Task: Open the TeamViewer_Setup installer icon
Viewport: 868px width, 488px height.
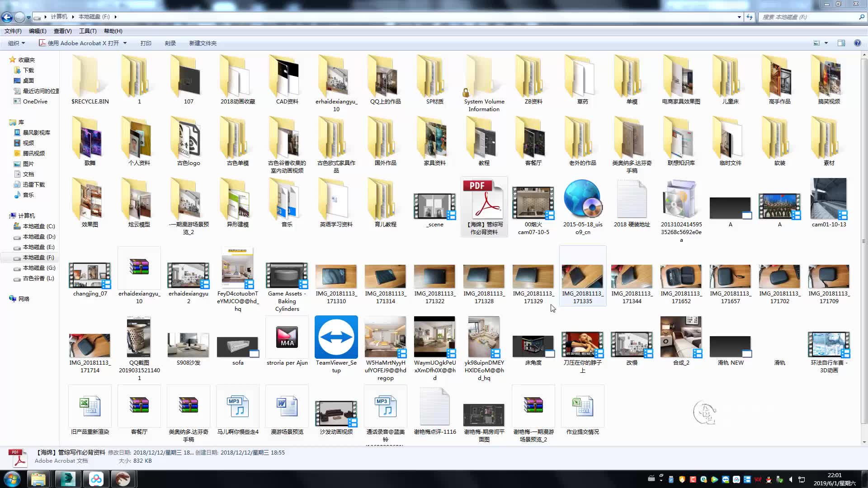Action: tap(336, 337)
